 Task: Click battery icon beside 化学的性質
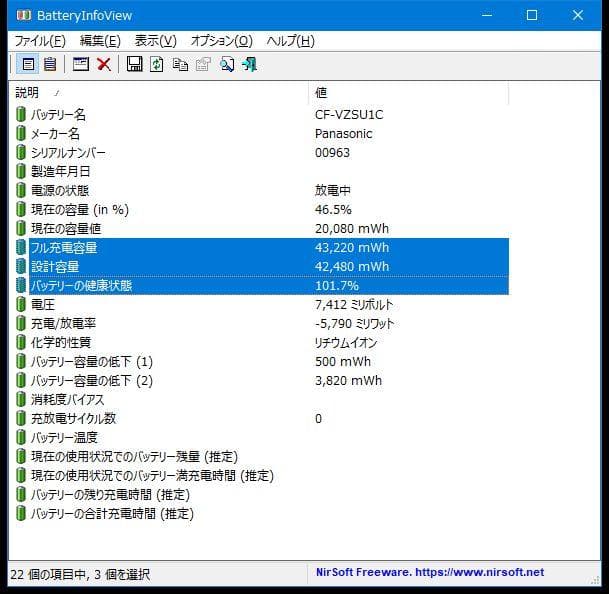tap(21, 343)
